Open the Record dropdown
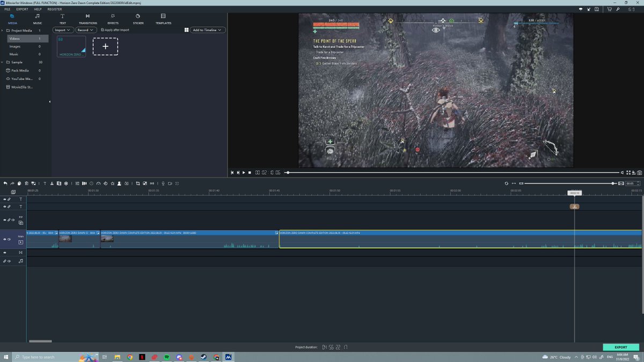The width and height of the screenshot is (644, 362). click(x=85, y=30)
